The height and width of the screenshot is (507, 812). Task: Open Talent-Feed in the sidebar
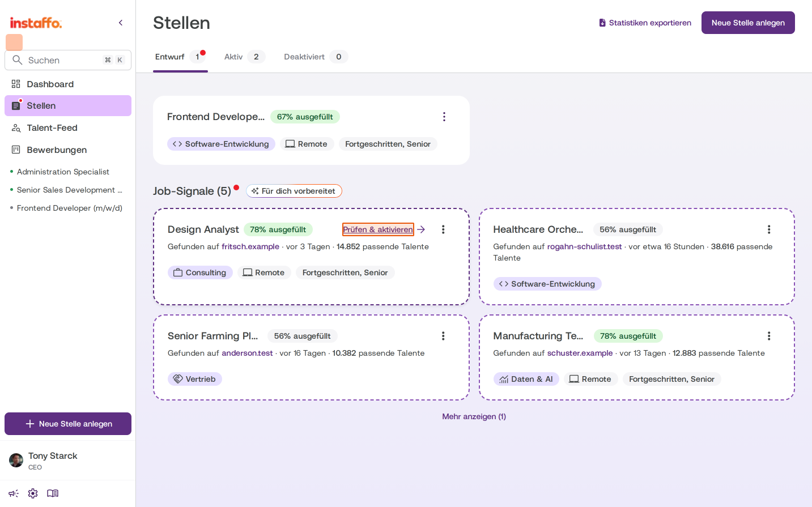[x=68, y=128]
